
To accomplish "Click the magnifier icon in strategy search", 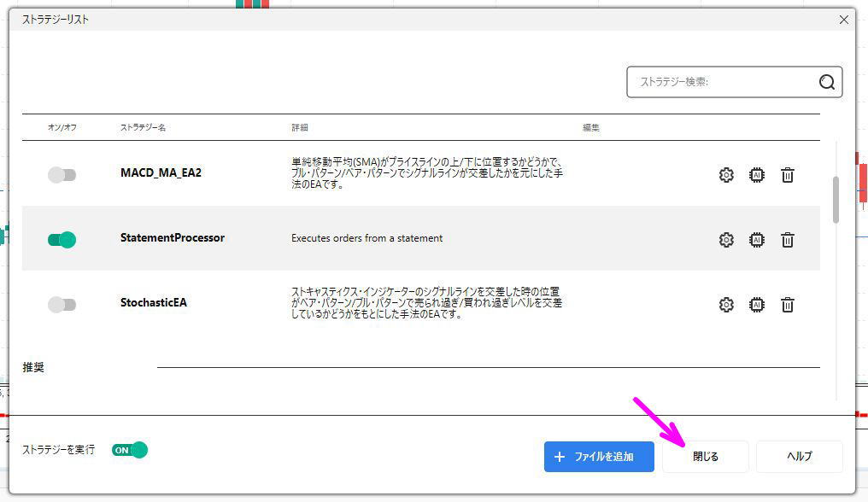I will (826, 82).
